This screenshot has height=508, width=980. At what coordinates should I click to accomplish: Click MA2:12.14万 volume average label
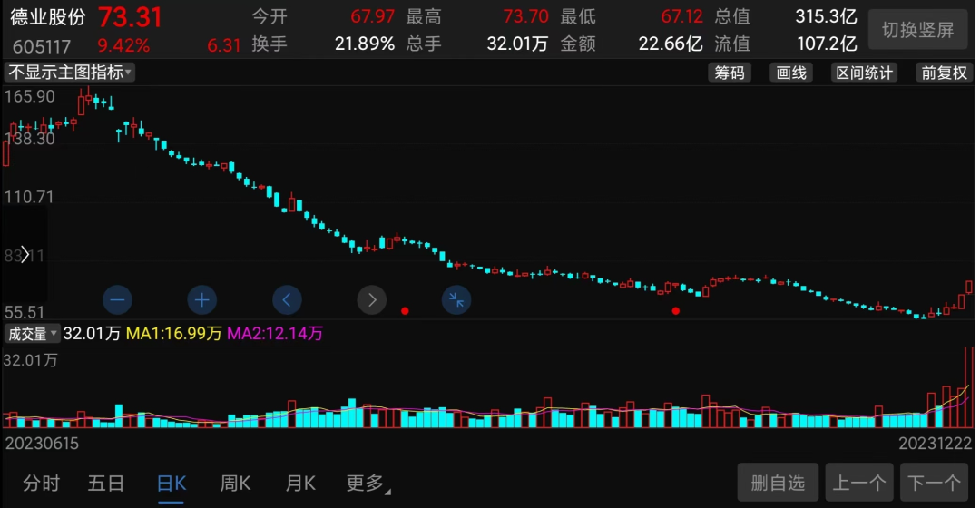[x=275, y=334]
